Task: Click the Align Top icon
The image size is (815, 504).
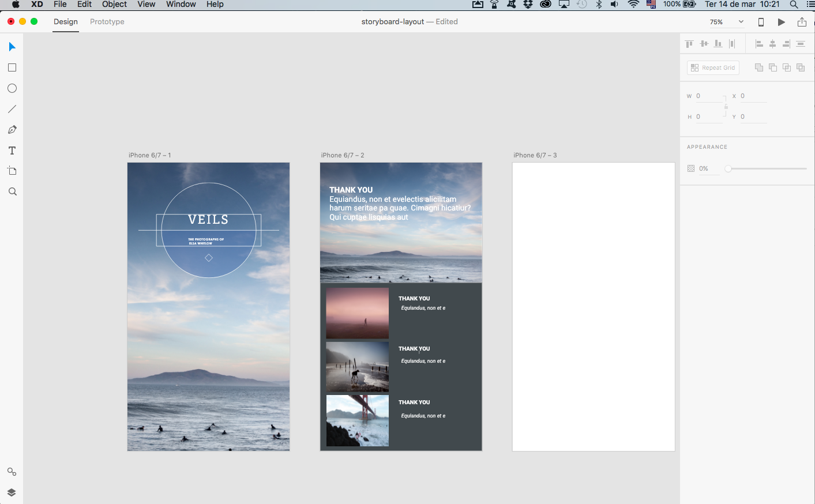Action: click(689, 44)
